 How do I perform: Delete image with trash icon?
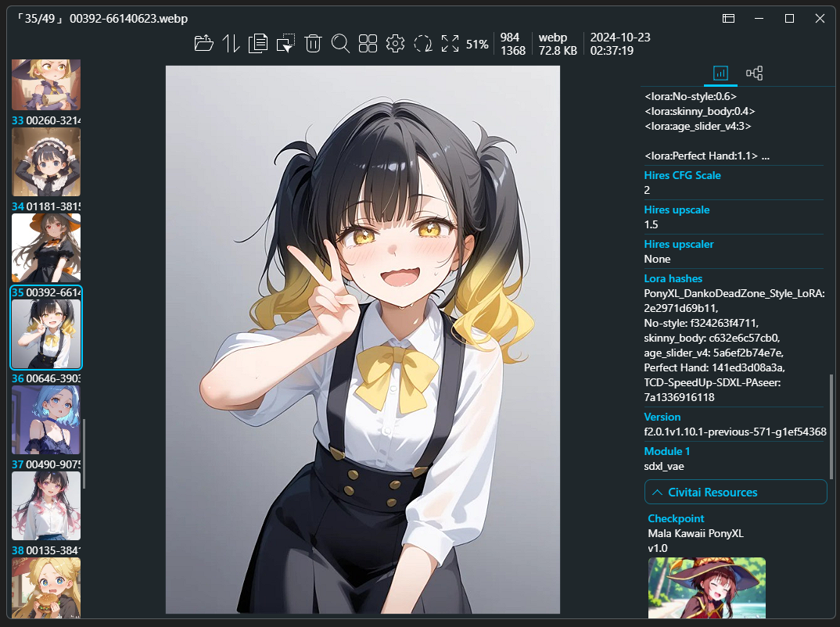313,43
